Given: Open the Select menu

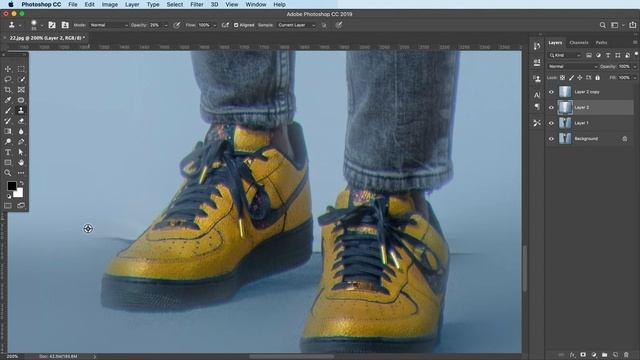Looking at the screenshot, I should pos(175,4).
